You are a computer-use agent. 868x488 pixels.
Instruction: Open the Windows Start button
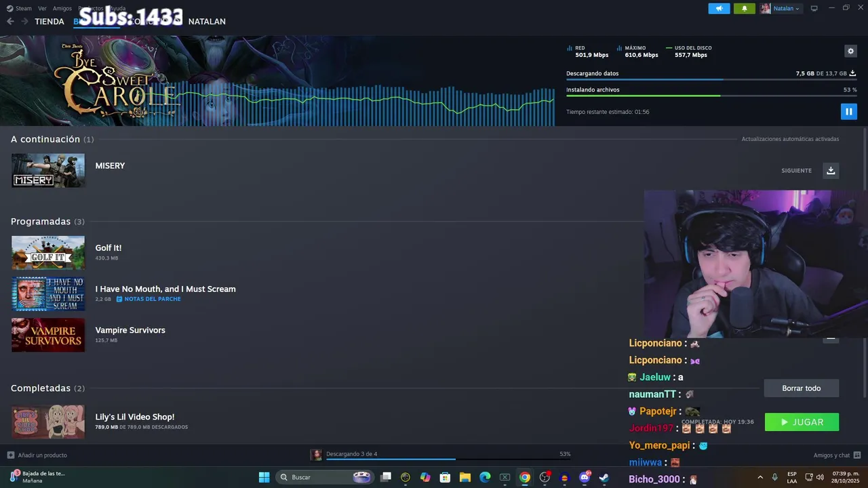(x=264, y=477)
